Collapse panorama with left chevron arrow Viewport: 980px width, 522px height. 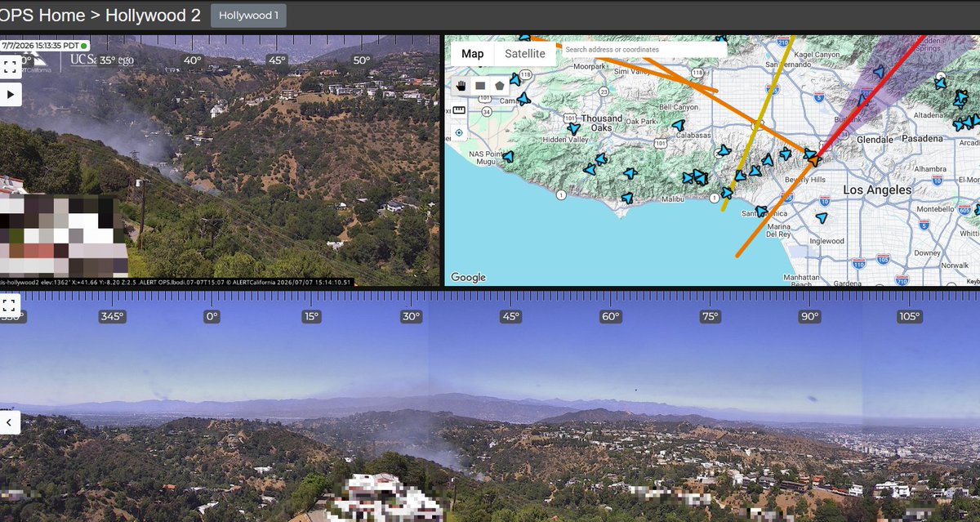pyautogui.click(x=10, y=422)
